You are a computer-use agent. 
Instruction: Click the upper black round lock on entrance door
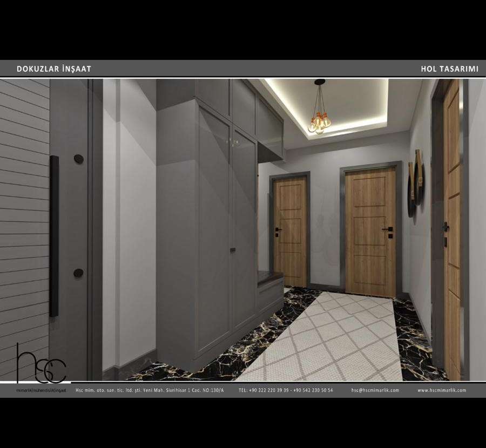(x=79, y=158)
